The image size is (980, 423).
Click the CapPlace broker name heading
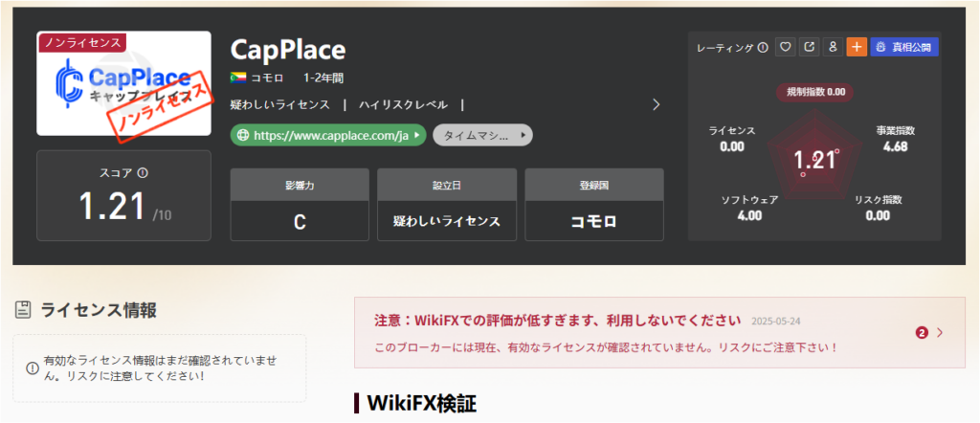288,50
